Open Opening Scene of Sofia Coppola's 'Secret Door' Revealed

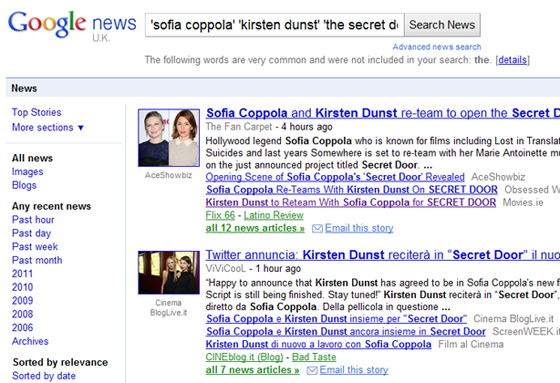[x=335, y=177]
